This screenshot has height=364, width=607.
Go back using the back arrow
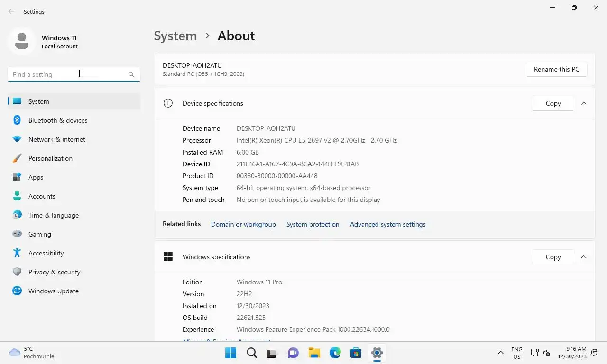[11, 11]
